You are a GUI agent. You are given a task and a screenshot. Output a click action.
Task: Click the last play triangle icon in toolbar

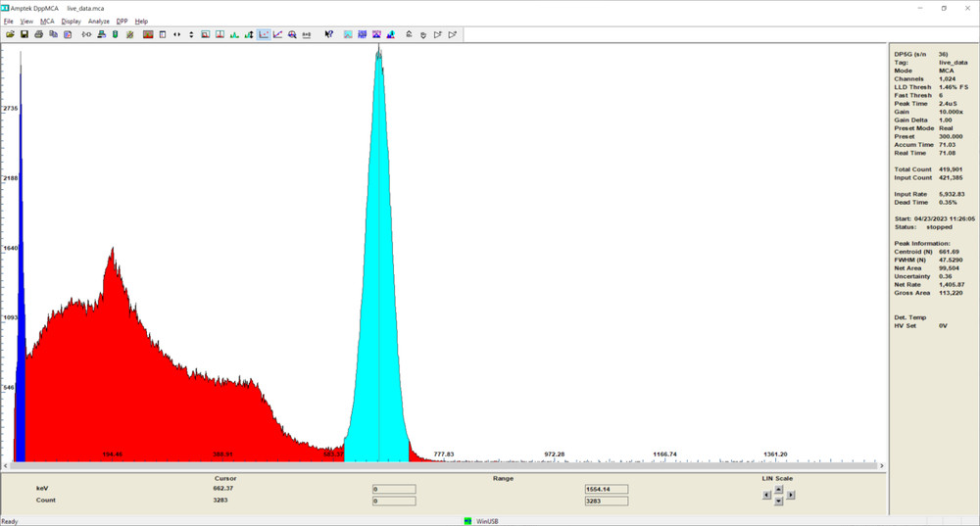452,35
